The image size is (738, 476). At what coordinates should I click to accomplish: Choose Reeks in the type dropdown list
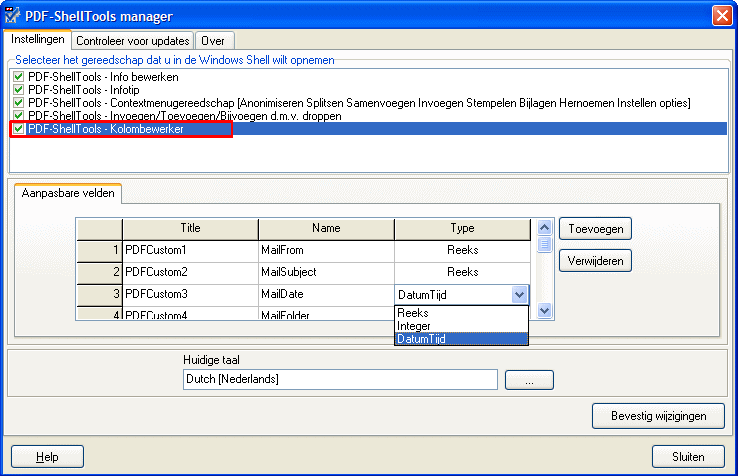tap(461, 313)
